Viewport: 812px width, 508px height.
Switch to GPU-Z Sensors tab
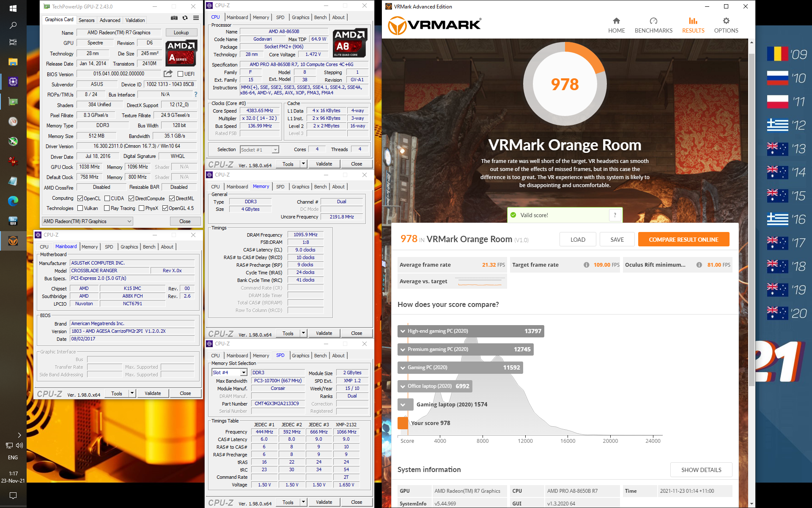click(87, 20)
